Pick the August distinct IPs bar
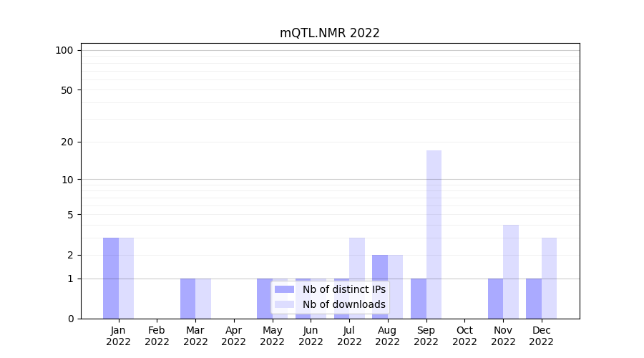The width and height of the screenshot is (644, 358). (379, 286)
